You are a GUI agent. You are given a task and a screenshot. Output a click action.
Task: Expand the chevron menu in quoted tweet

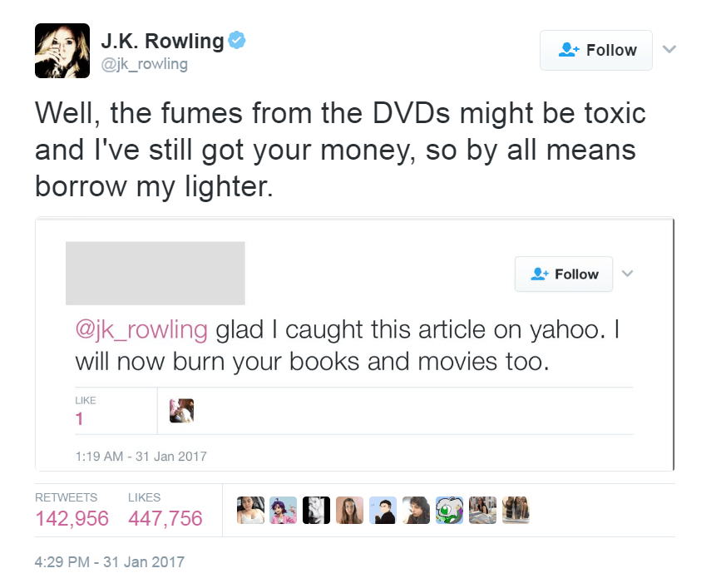coord(628,274)
